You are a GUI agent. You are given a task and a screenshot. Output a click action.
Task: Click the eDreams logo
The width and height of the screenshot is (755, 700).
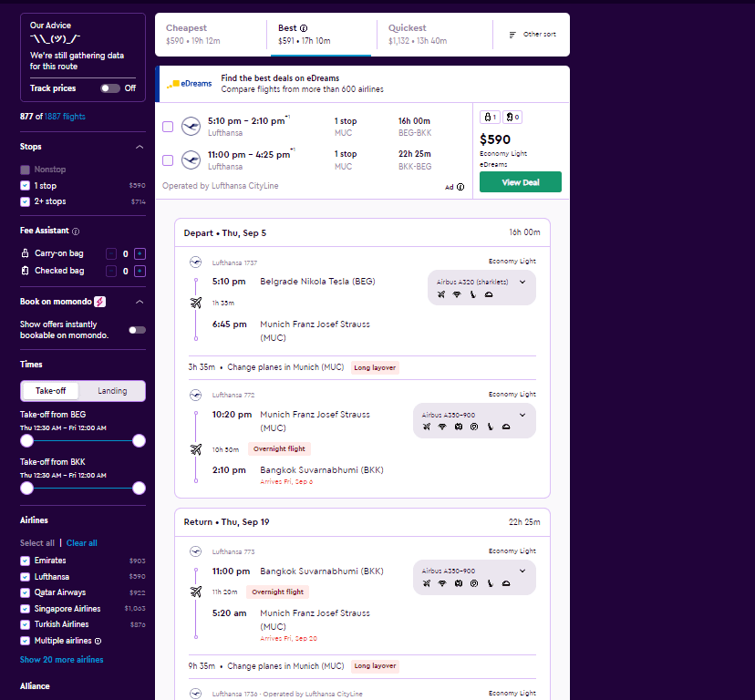[190, 84]
